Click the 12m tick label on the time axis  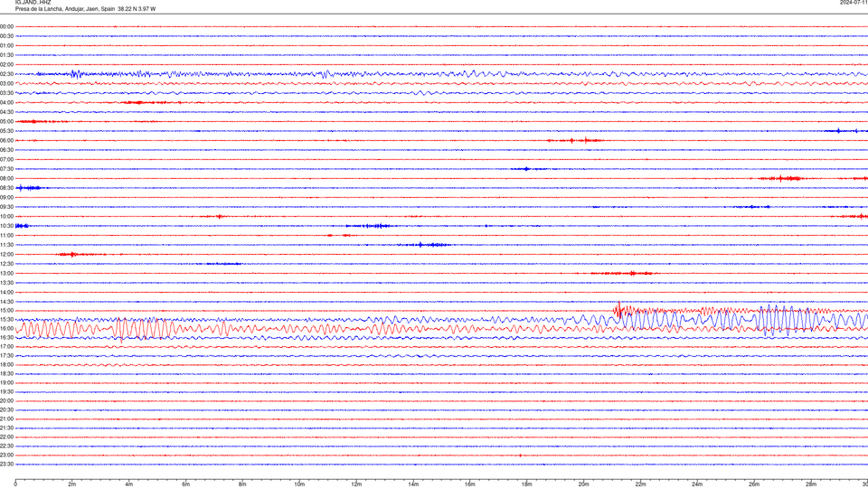pyautogui.click(x=356, y=484)
